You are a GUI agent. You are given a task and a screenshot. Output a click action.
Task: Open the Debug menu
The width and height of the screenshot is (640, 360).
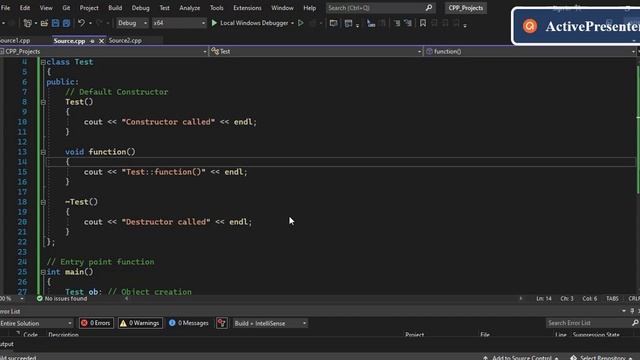click(140, 8)
